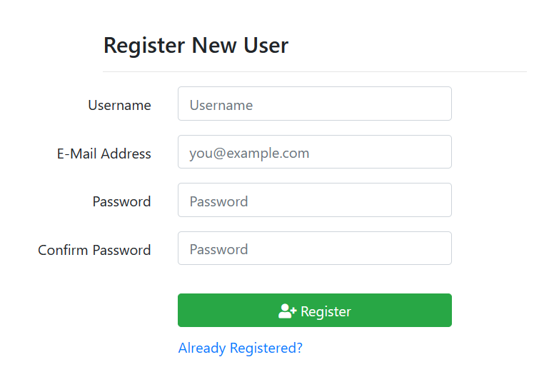This screenshot has width=539, height=392.
Task: Click the E-Mail Address label
Action: (104, 154)
